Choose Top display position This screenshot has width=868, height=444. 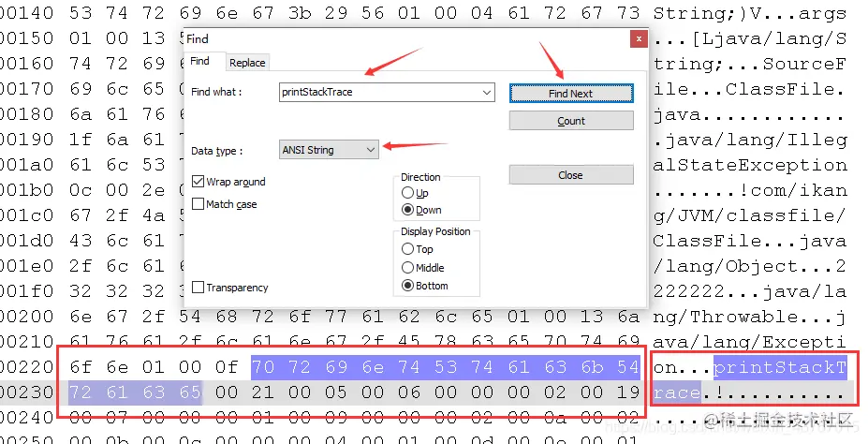tap(407, 249)
